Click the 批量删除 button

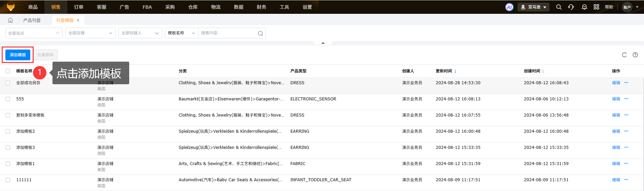45,55
